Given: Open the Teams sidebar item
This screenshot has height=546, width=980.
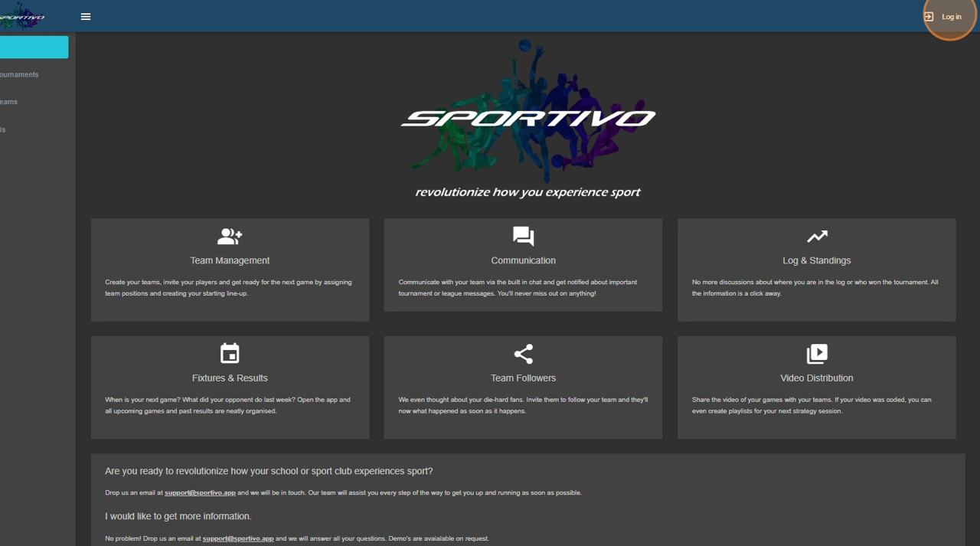Looking at the screenshot, I should pyautogui.click(x=9, y=102).
